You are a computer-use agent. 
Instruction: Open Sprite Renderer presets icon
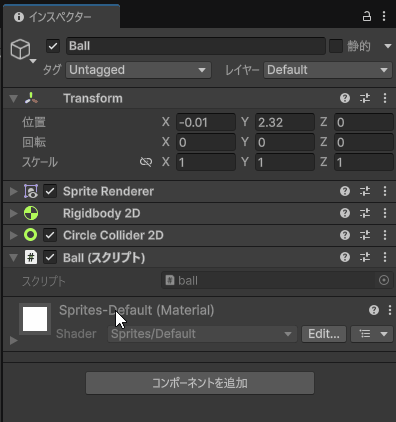point(365,191)
